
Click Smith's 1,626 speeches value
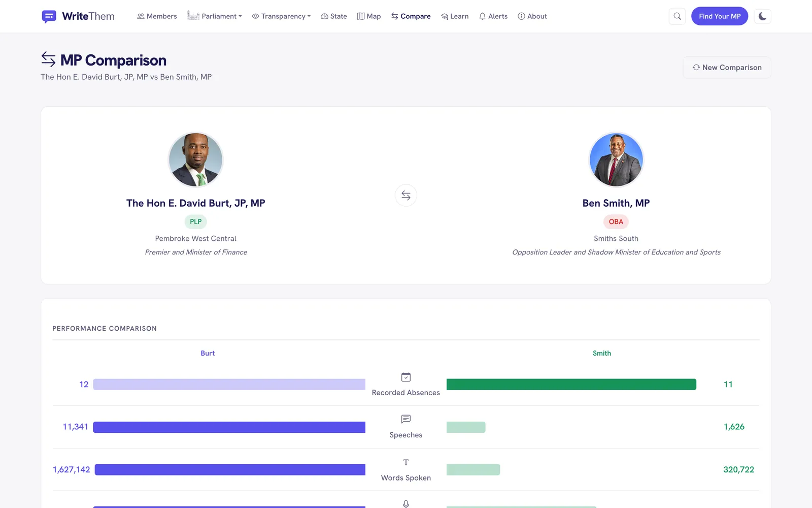tap(734, 427)
